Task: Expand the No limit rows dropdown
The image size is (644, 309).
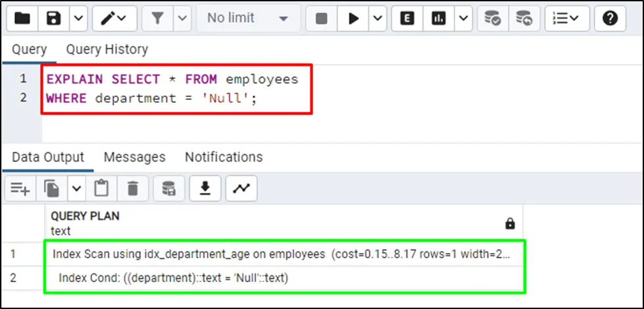Action: 247,18
